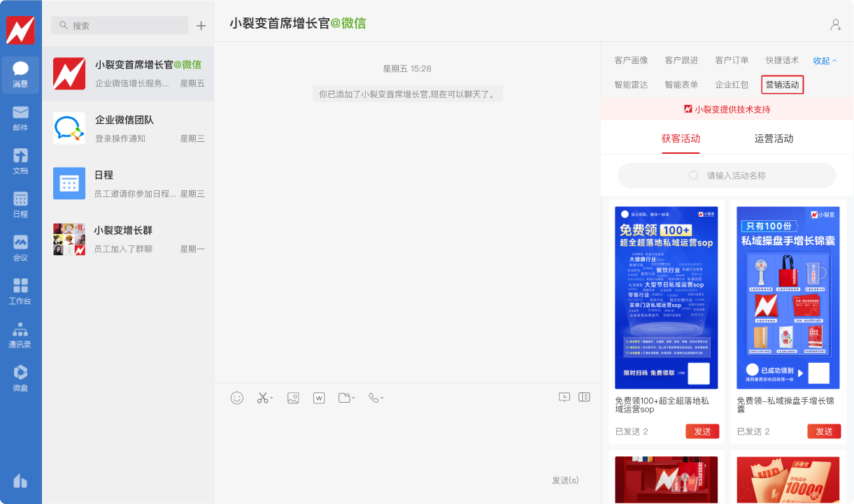This screenshot has height=504, width=854.
Task: Select the 营销活动 tab
Action: pyautogui.click(x=783, y=85)
